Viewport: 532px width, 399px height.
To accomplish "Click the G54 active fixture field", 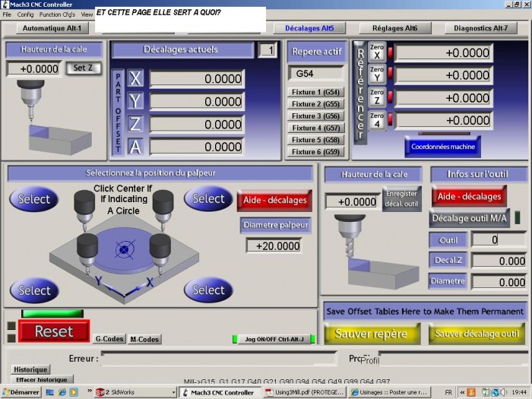I will pyautogui.click(x=316, y=74).
